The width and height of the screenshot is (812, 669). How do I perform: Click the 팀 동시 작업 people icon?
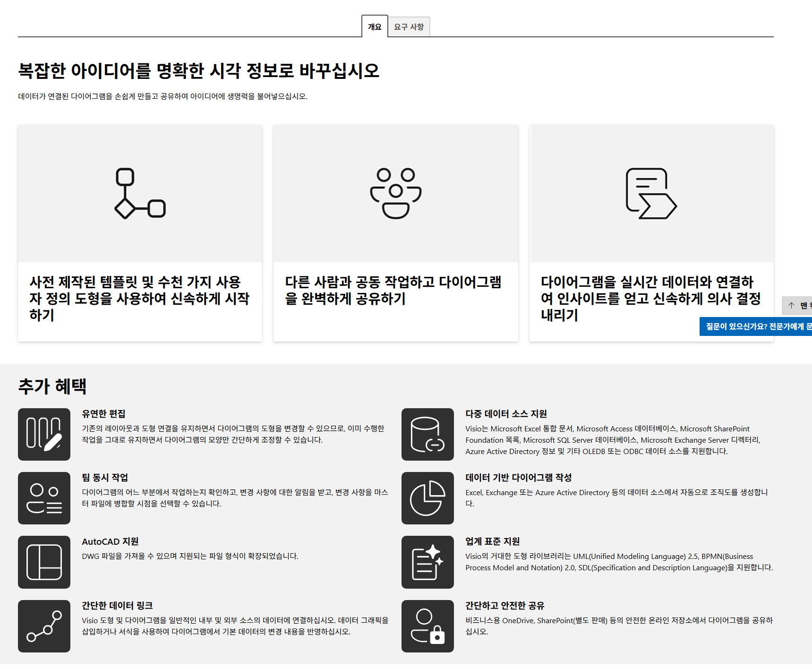[x=44, y=498]
